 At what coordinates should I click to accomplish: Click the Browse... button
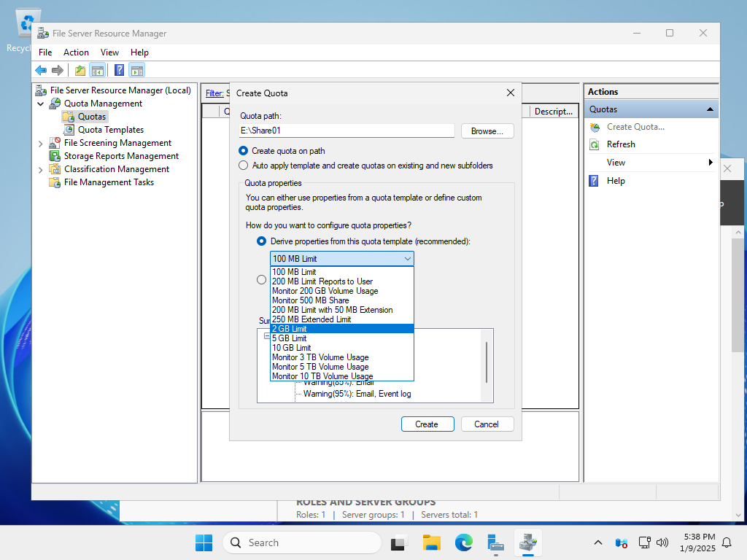[x=487, y=131]
